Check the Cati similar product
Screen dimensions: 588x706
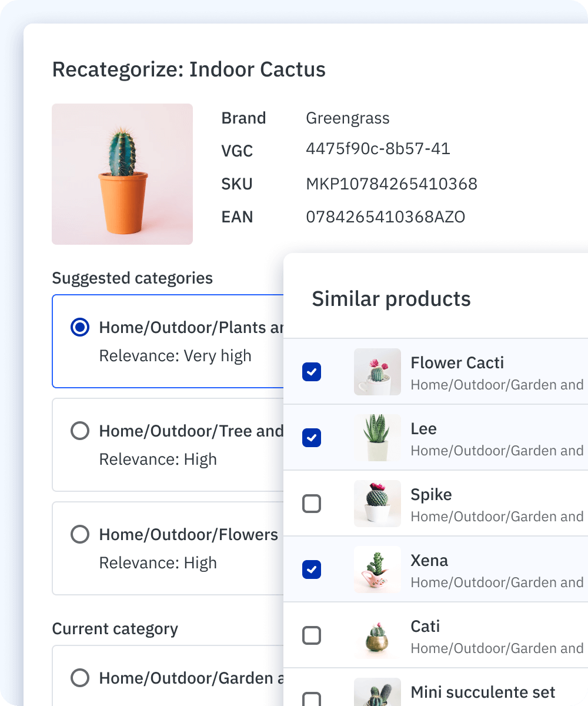311,635
